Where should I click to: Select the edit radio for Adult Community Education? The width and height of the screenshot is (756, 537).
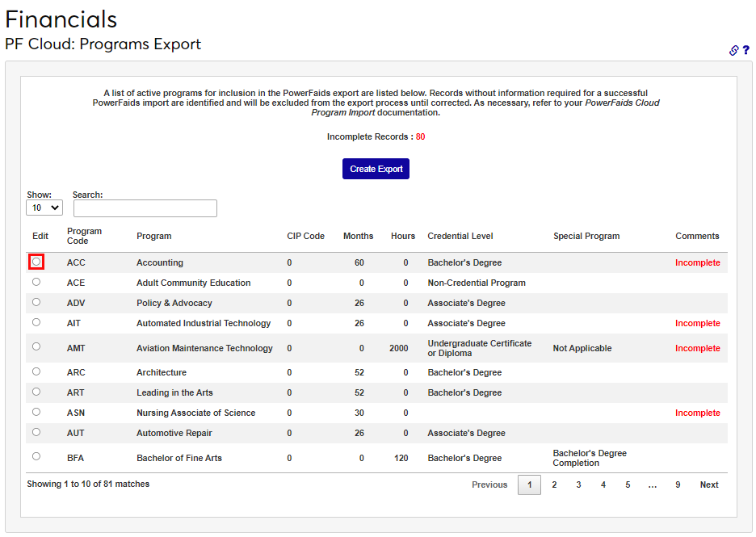point(36,282)
